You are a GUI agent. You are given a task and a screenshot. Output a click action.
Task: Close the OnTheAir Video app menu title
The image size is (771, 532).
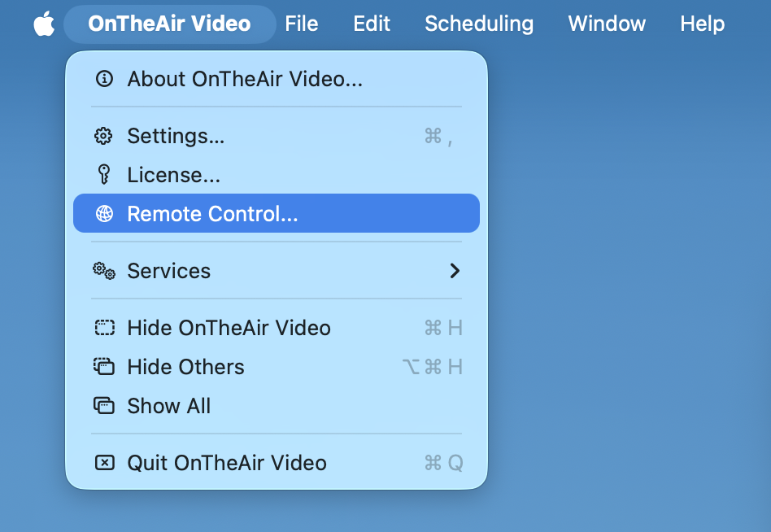pyautogui.click(x=169, y=24)
